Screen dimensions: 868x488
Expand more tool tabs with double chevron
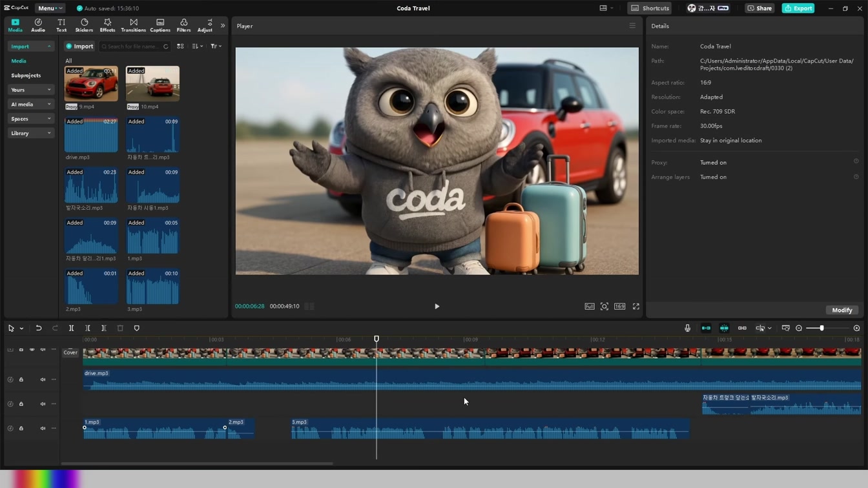[223, 26]
